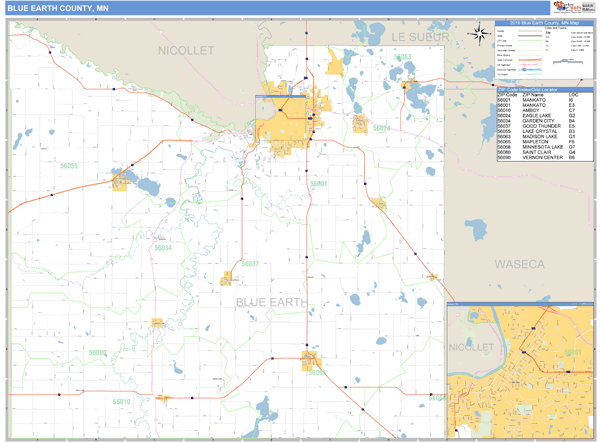600x442 pixels.
Task: Click the BLUE EARTH county label
Action: coord(274,301)
